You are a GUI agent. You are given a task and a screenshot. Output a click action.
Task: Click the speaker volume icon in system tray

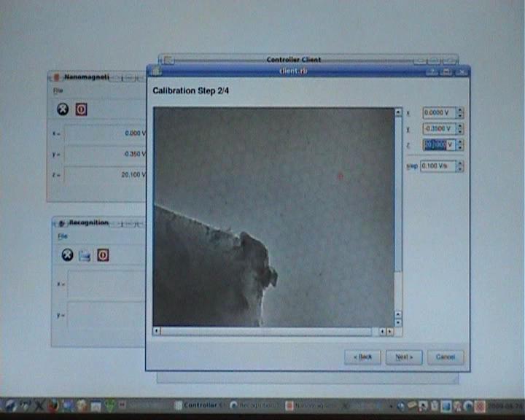[401, 406]
